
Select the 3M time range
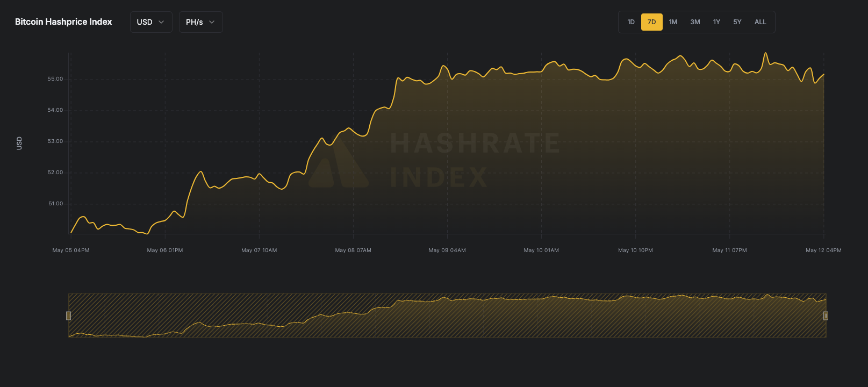[x=695, y=22]
